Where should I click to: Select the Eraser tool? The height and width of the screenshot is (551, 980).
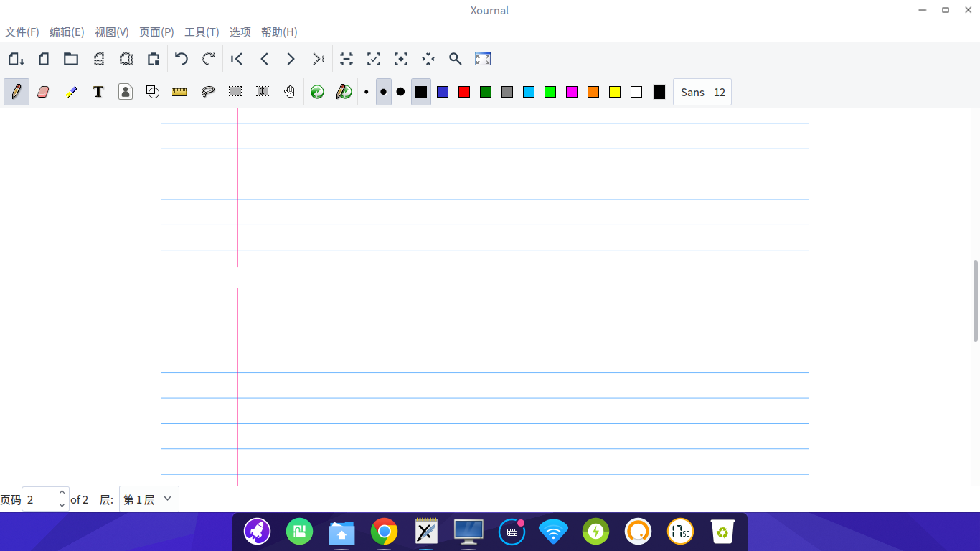[43, 92]
